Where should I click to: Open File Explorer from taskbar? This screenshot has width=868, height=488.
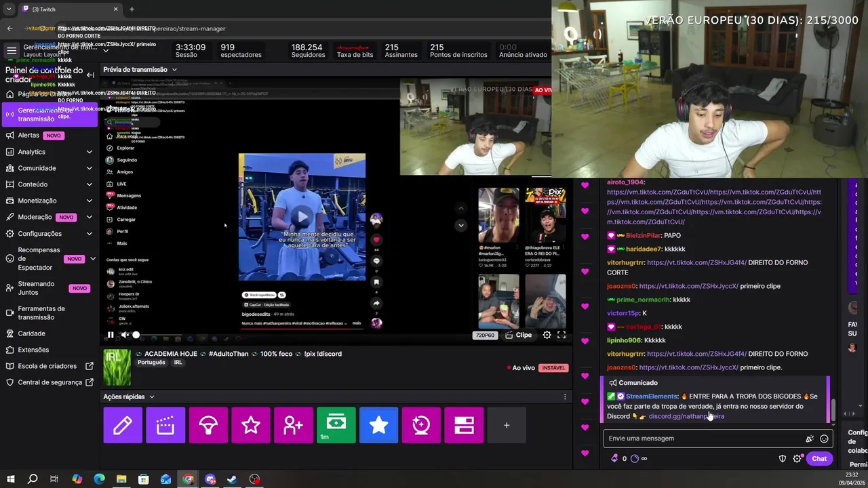121,479
